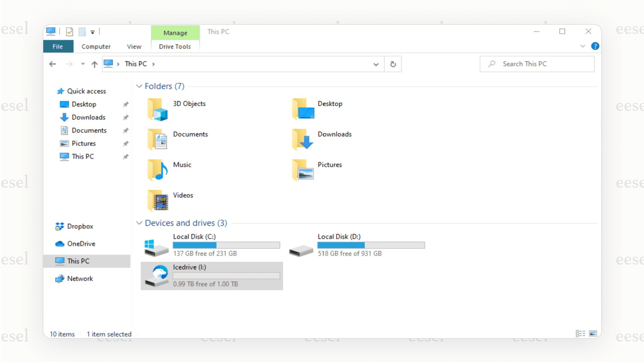
Task: Click the Local Disk (C:) capacity bar
Action: coord(226,245)
